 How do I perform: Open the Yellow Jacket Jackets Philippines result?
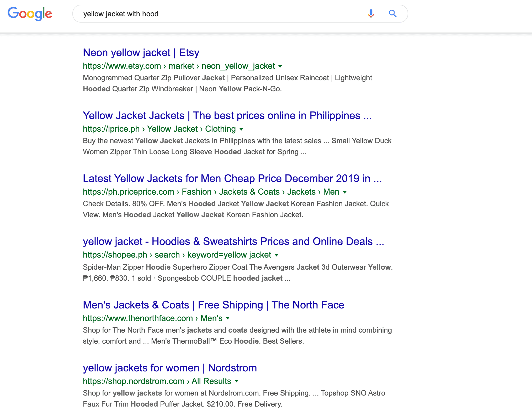pos(227,116)
